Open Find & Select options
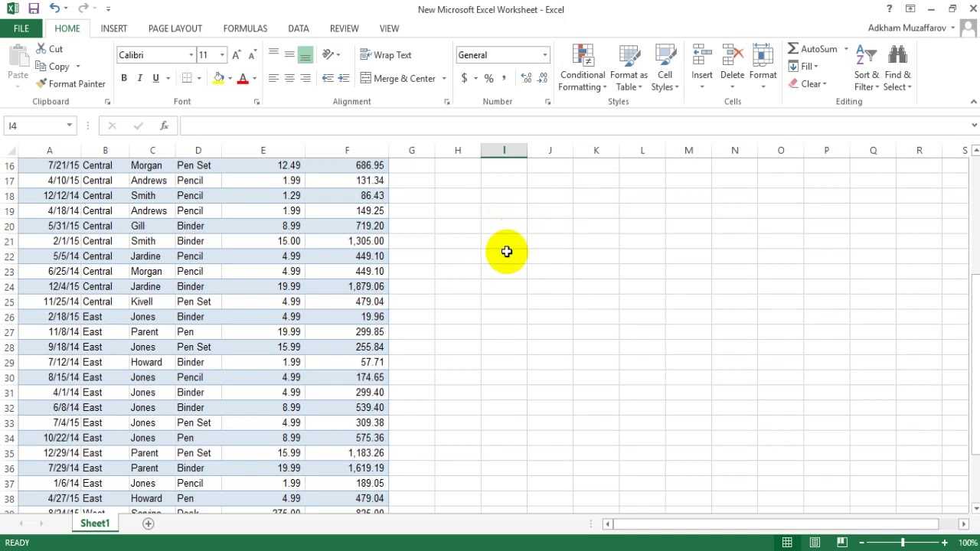The height and width of the screenshot is (551, 980). click(x=898, y=68)
